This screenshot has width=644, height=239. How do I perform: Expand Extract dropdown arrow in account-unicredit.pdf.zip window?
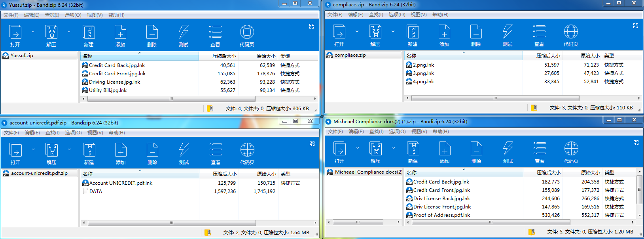69,149
